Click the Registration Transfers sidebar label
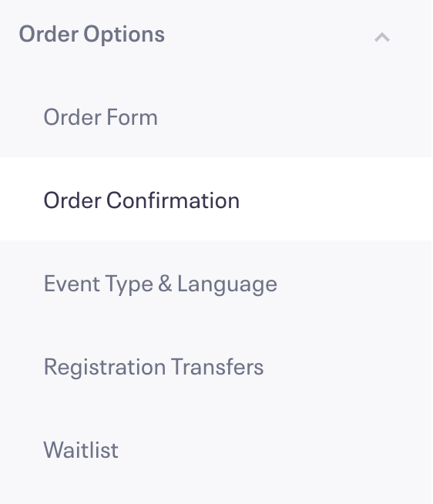Screen dimensions: 433x504 click(x=153, y=367)
